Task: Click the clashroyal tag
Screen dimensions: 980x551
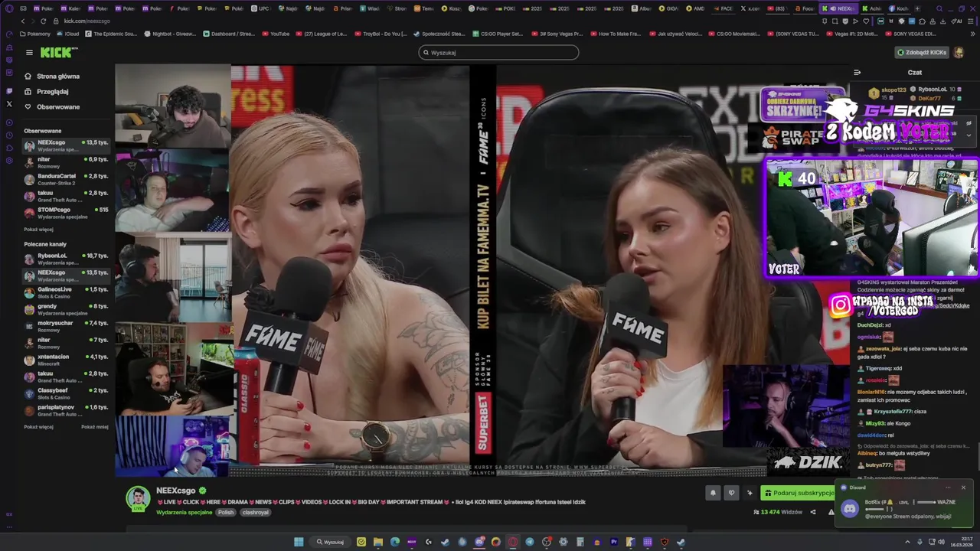Action: pos(256,512)
